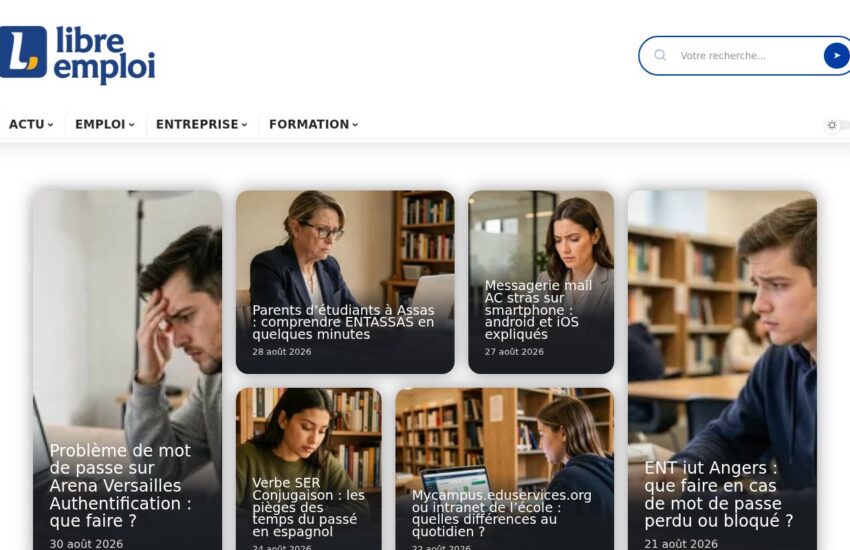Open the ENTREPRISE menu item
The image size is (850, 550).
coord(201,124)
